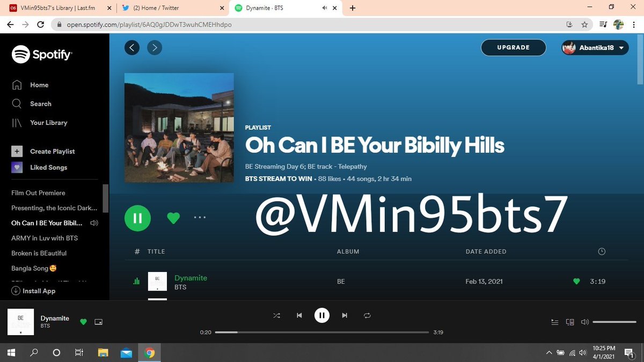644x362 pixels.
Task: Mute Spotify volume speaker icon
Action: click(x=585, y=322)
